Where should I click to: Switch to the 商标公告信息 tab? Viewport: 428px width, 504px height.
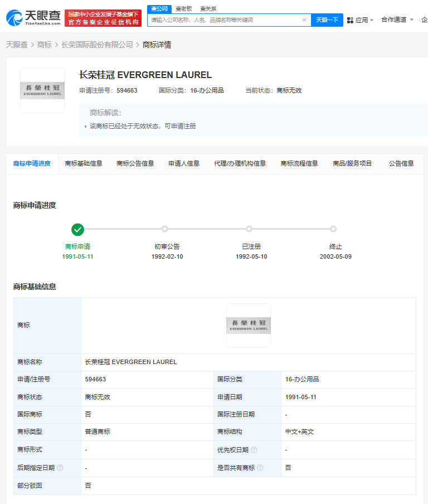(135, 163)
